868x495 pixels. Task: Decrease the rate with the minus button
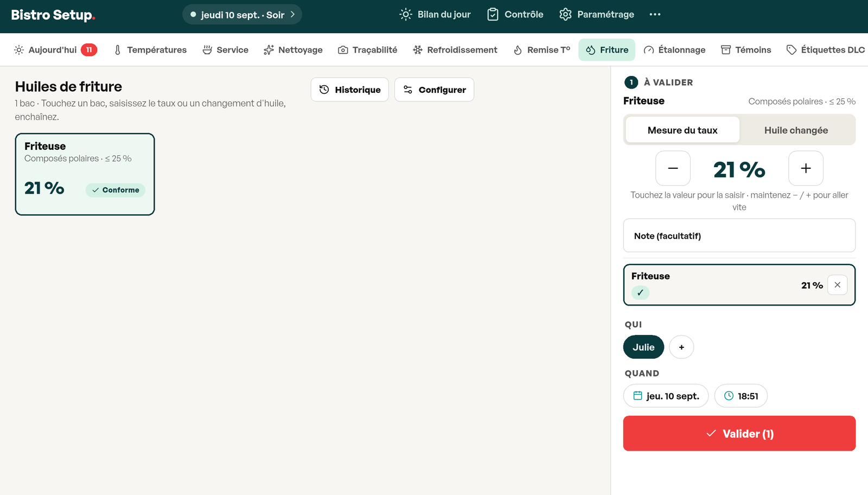coord(673,168)
